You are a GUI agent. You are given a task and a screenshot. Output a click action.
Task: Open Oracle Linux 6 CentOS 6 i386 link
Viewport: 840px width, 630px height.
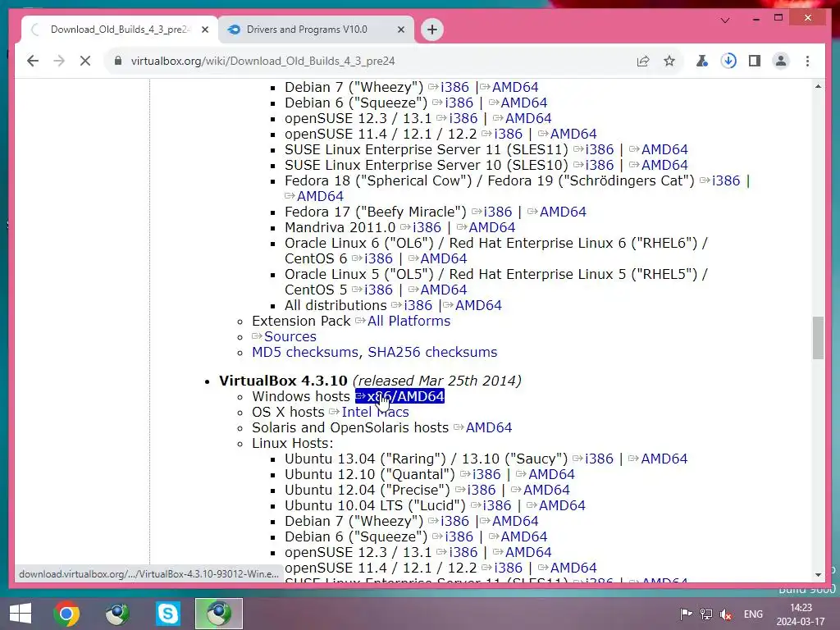pyautogui.click(x=372, y=258)
